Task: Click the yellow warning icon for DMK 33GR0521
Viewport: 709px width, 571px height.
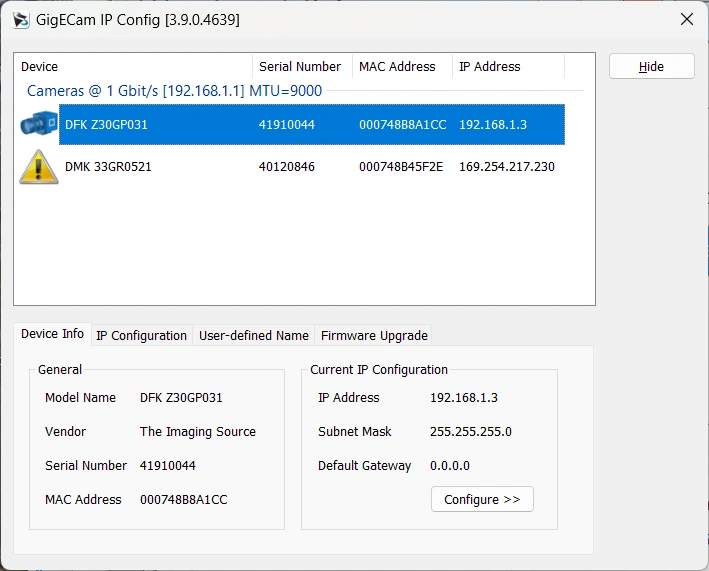Action: tap(38, 167)
